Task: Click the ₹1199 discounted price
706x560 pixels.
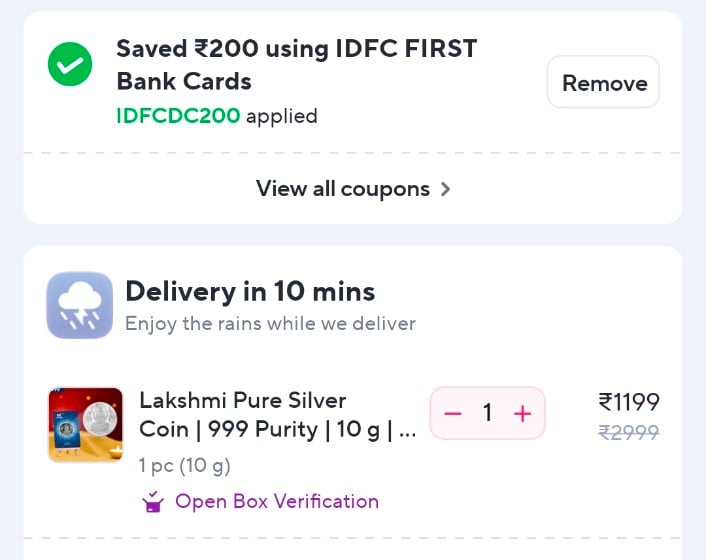Action: pyautogui.click(x=629, y=402)
